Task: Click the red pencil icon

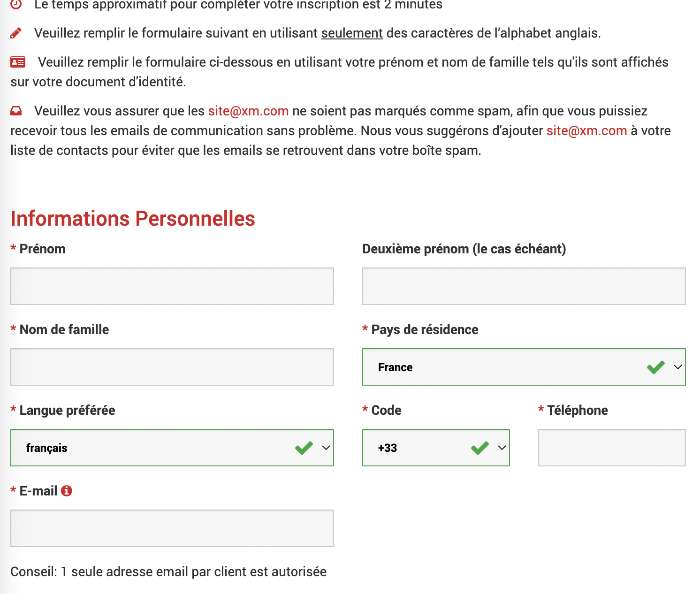Action: (x=16, y=33)
